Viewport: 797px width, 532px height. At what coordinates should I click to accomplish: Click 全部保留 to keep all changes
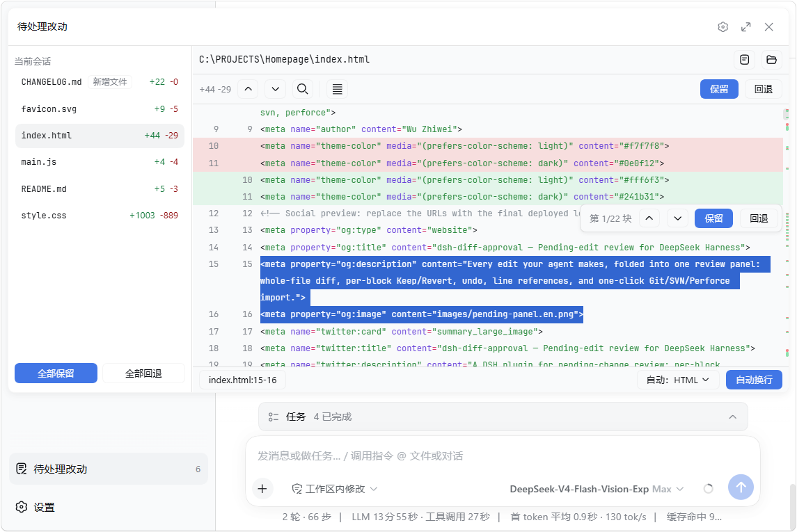point(56,373)
